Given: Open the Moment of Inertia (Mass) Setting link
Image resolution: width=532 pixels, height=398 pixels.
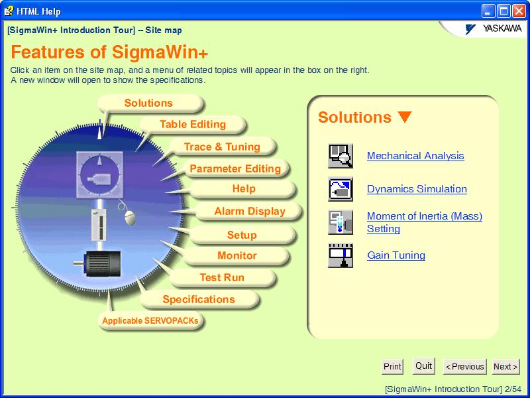Looking at the screenshot, I should pyautogui.click(x=425, y=222).
